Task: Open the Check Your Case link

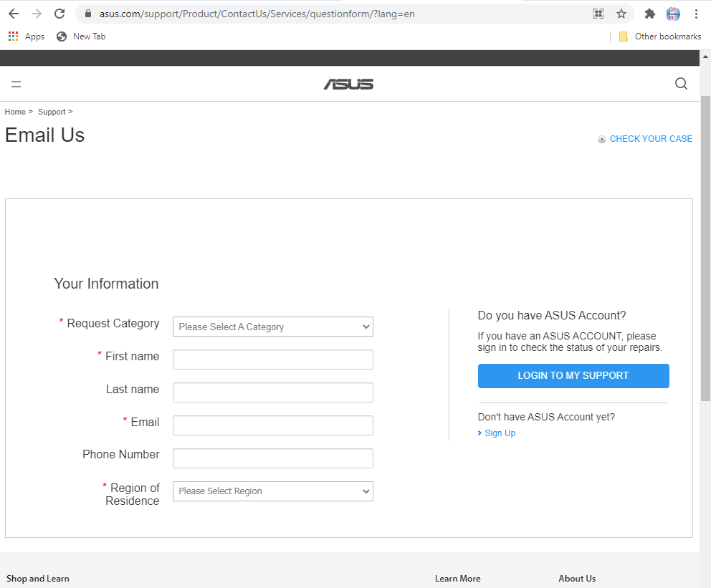Action: (x=650, y=139)
